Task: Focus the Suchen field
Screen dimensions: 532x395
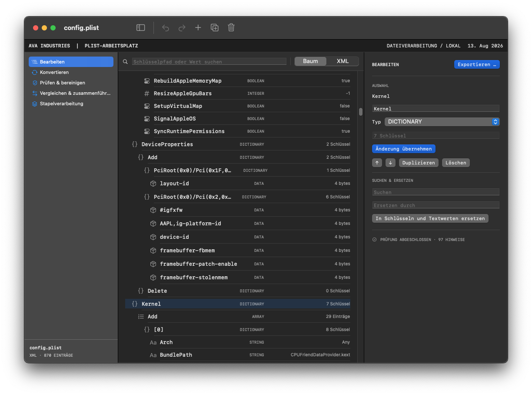Action: pos(436,192)
